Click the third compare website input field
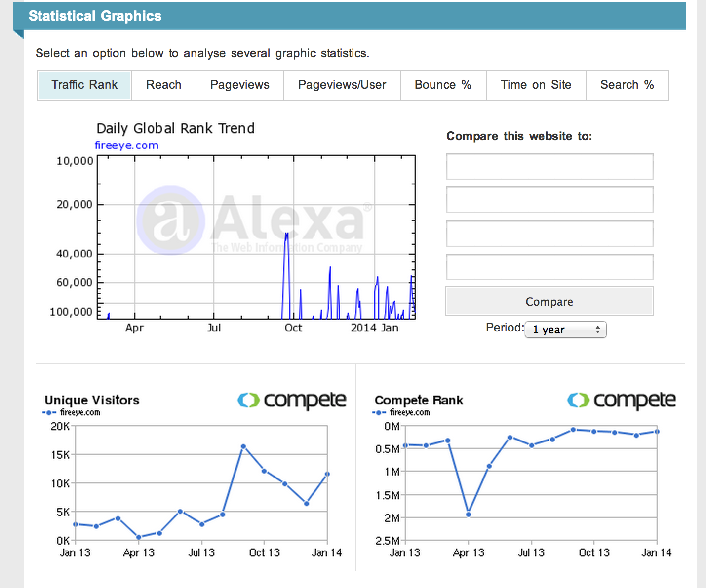 coord(549,233)
